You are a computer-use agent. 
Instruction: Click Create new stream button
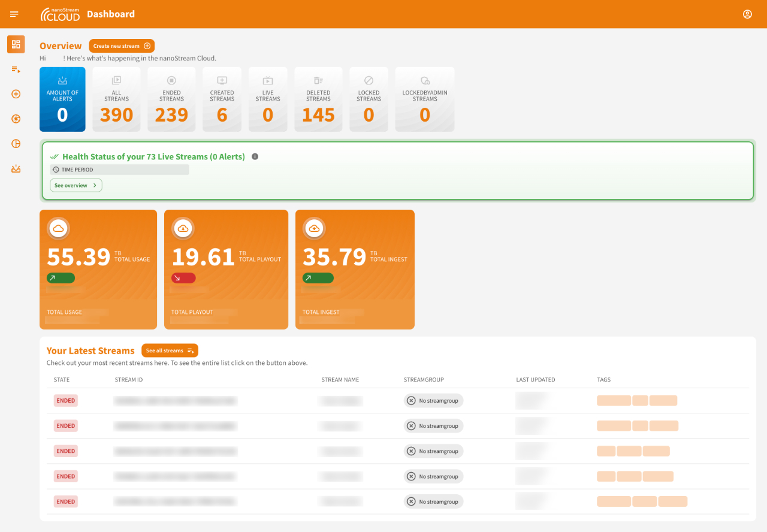click(122, 46)
